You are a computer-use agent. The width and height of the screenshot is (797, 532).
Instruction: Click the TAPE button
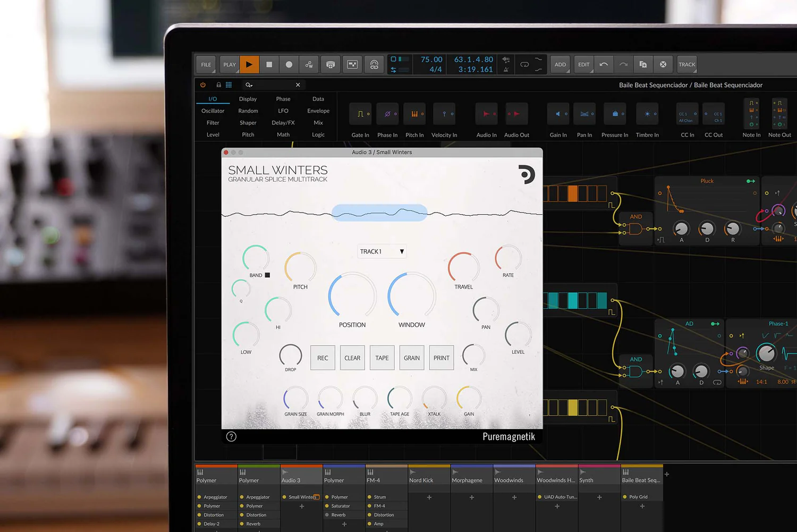[x=382, y=358]
